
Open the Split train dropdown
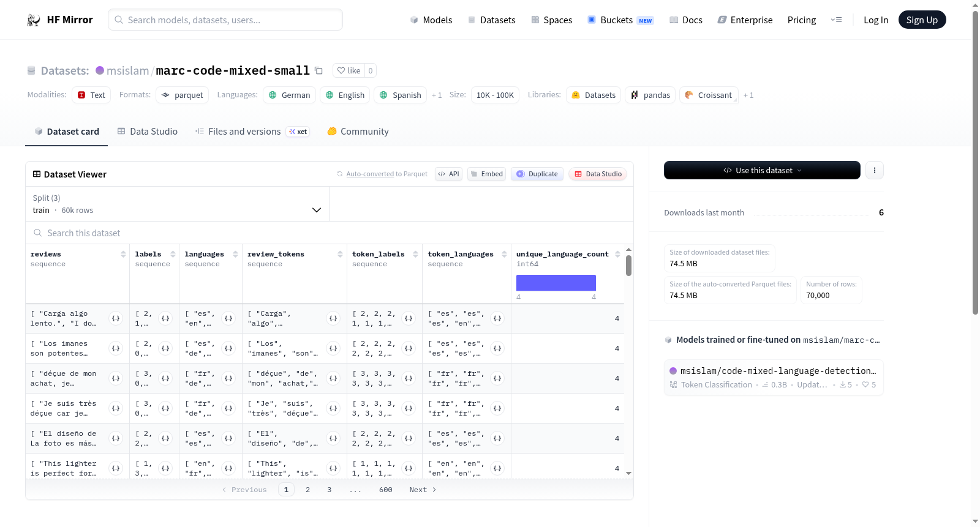tap(177, 204)
